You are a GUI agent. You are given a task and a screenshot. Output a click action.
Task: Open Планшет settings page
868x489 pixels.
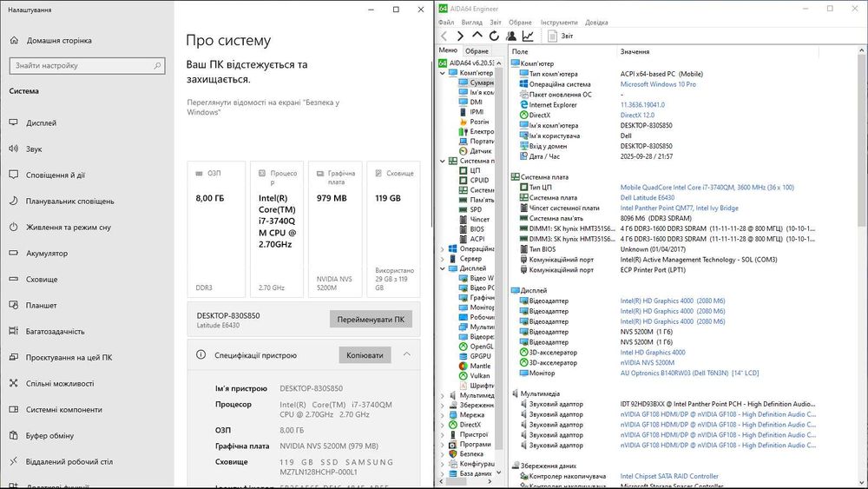click(87, 305)
